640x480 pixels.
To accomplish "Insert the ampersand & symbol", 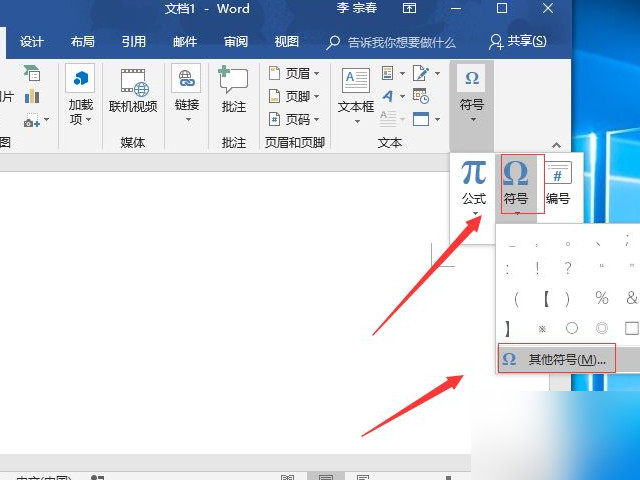I will [x=631, y=298].
